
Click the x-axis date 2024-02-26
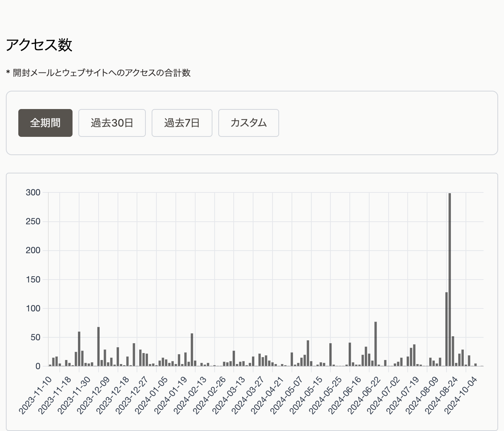click(210, 395)
